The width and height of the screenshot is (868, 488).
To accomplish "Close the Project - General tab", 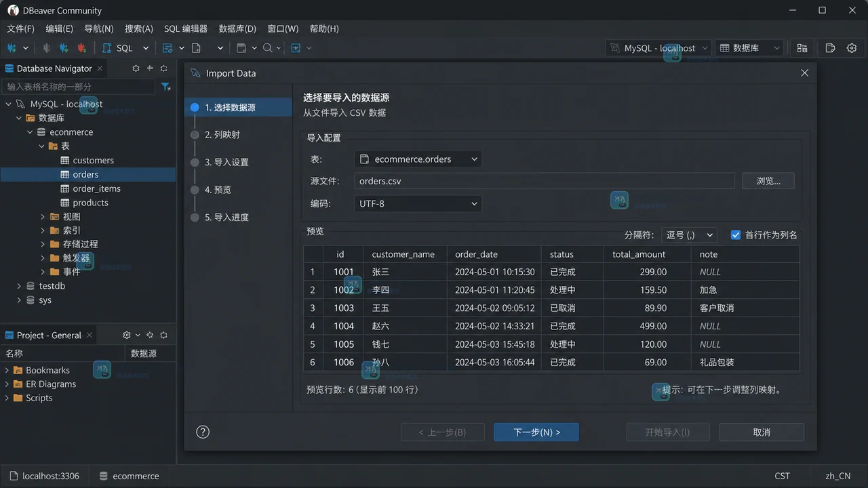I will (90, 335).
